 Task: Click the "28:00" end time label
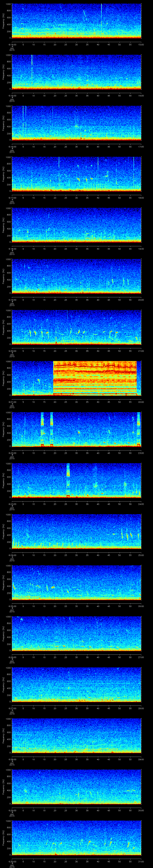(x=141, y=708)
